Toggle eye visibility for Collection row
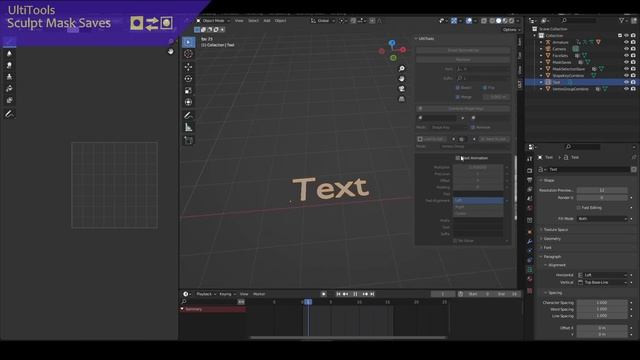This screenshot has height=360, width=640. coord(627,36)
